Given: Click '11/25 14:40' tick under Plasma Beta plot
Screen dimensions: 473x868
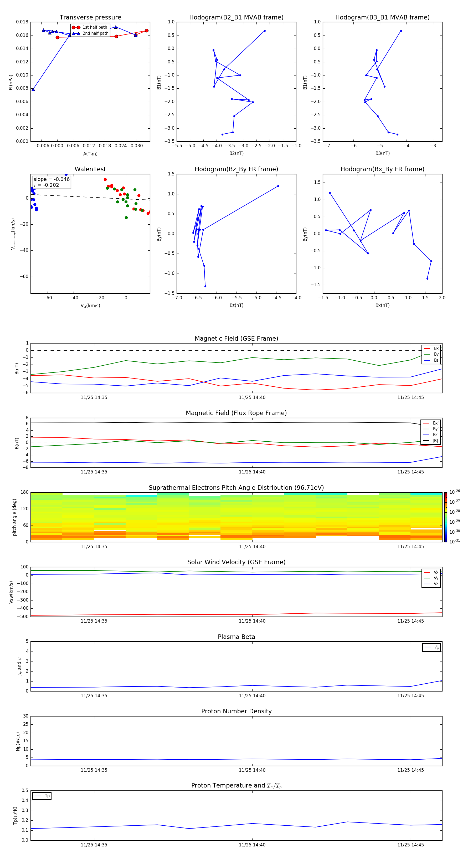Looking at the screenshot, I should 252,695.
